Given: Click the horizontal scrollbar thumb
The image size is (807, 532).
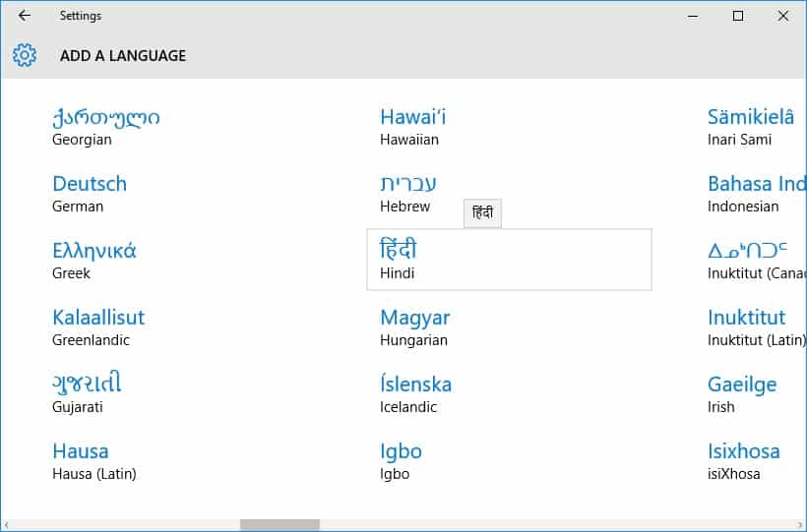Looking at the screenshot, I should (x=279, y=525).
